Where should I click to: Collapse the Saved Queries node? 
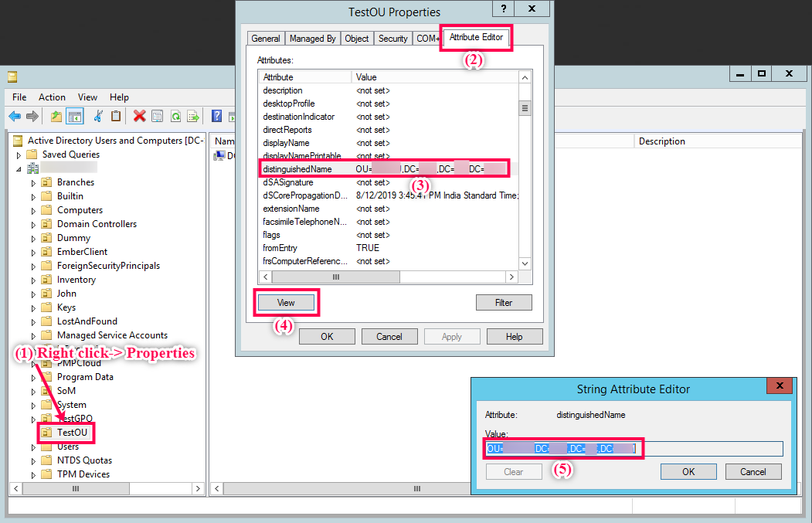[19, 154]
